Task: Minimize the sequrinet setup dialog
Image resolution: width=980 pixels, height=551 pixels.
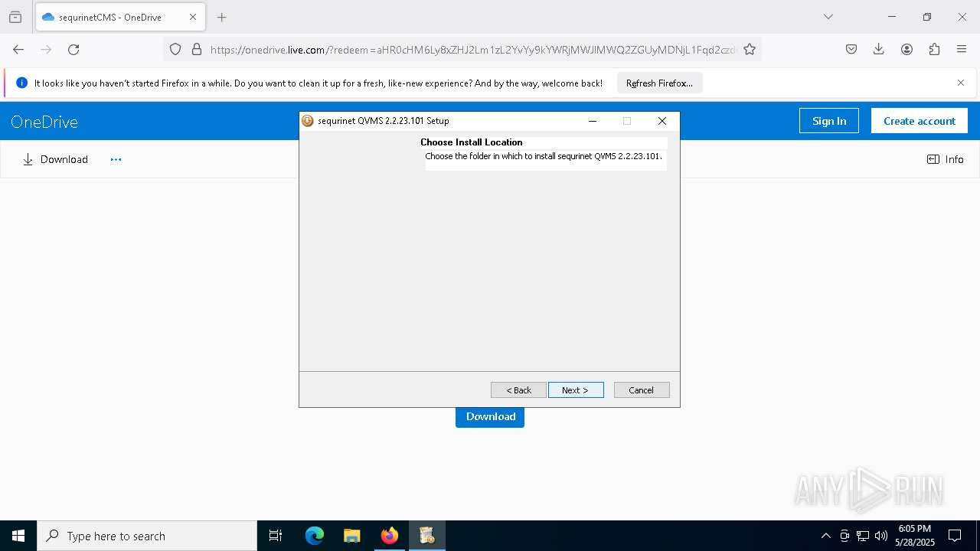Action: tap(592, 121)
